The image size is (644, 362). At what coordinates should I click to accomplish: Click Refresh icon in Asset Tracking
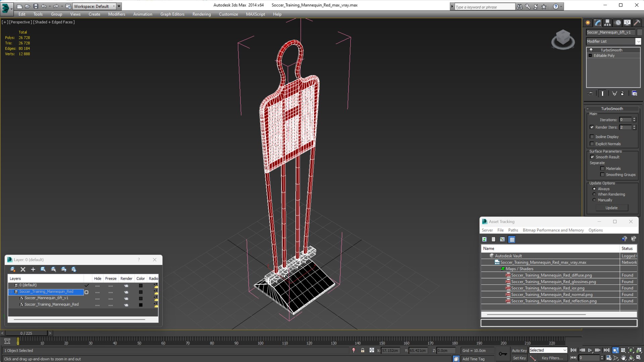484,239
